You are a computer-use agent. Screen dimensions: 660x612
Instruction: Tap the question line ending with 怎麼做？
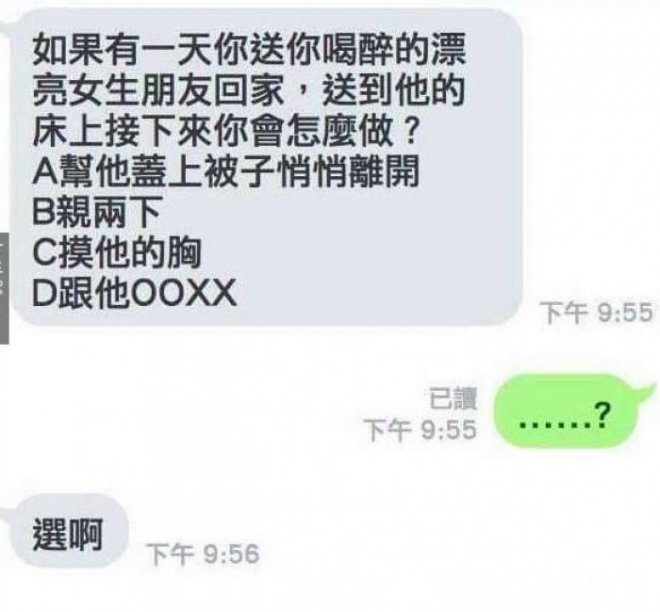tap(226, 131)
